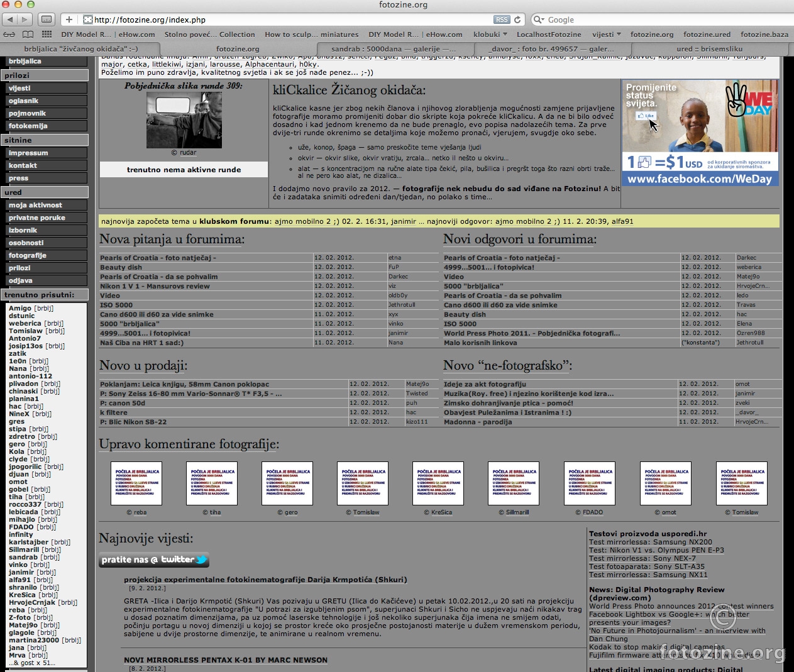This screenshot has height=672, width=794.
Task: Click the Like thumb button in WeDay ad
Action: click(645, 116)
